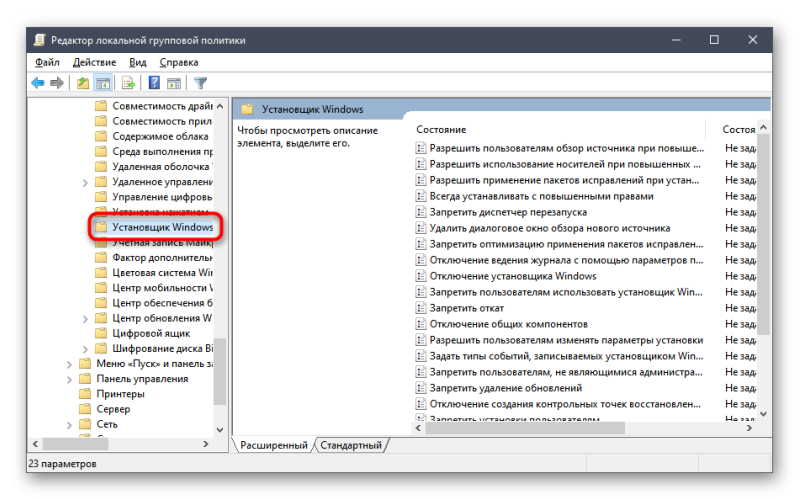Click policy icon beside 'Запретить удаление обновлений'
The image size is (800, 500).
[421, 388]
